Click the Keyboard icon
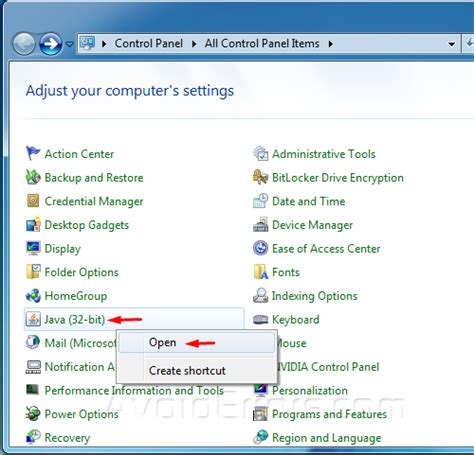The image size is (474, 455). [x=260, y=319]
